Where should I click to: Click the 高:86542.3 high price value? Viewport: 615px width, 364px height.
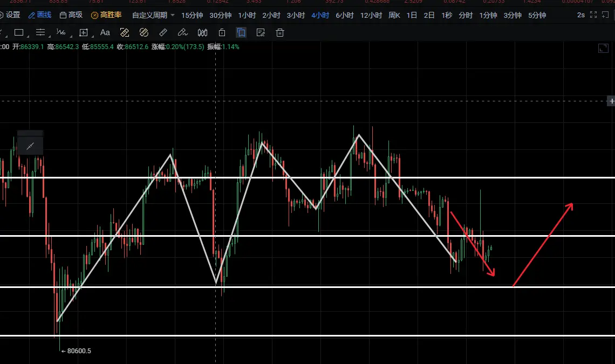point(63,47)
